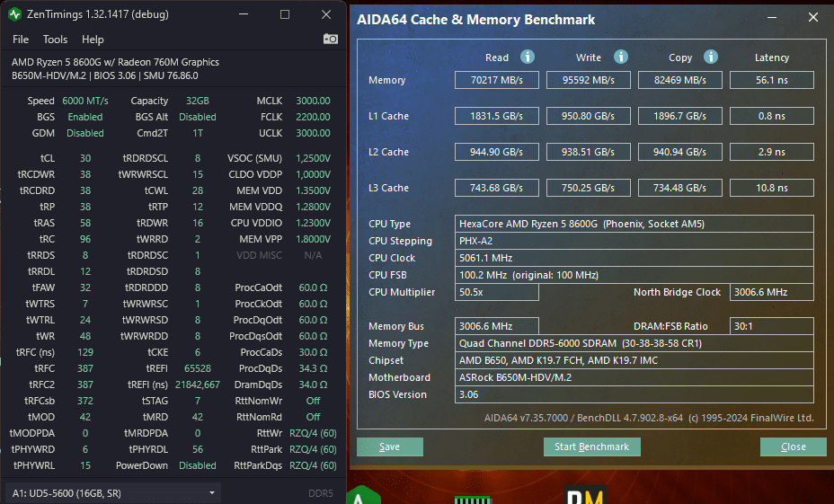Click the Chipset AMD B650 field
This screenshot has height=504, width=834.
pyautogui.click(x=634, y=360)
